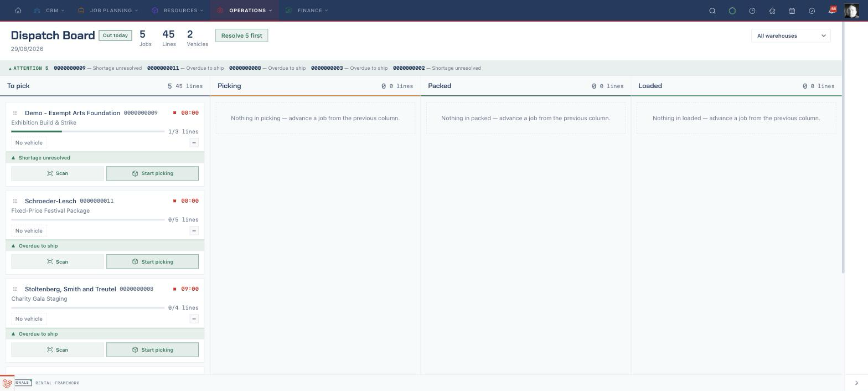
Task: Click the Out today badge
Action: point(115,35)
